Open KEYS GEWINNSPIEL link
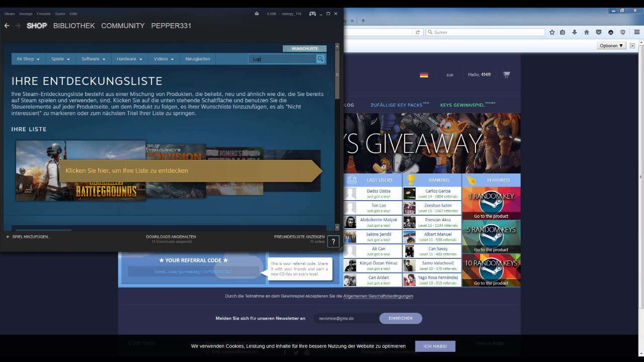The height and width of the screenshot is (362, 644). click(462, 105)
